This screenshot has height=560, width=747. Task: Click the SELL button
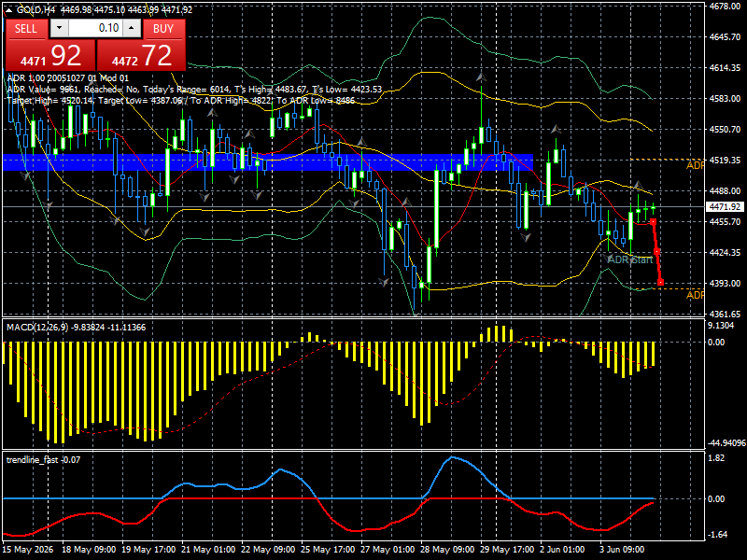26,29
